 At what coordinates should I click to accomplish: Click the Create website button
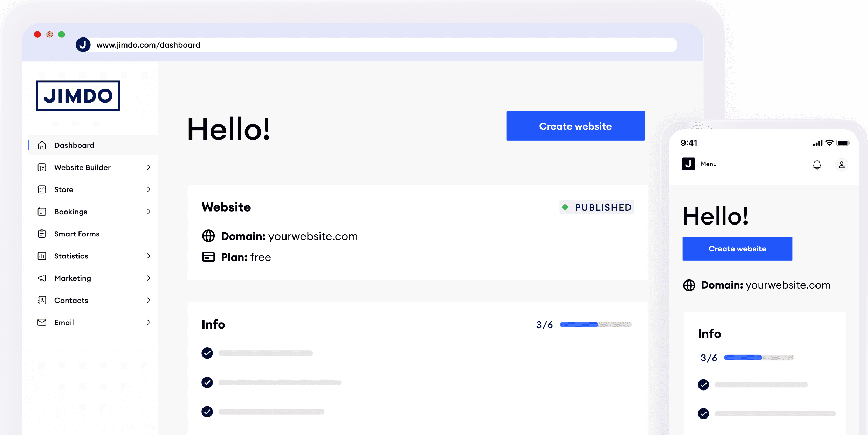[575, 126]
